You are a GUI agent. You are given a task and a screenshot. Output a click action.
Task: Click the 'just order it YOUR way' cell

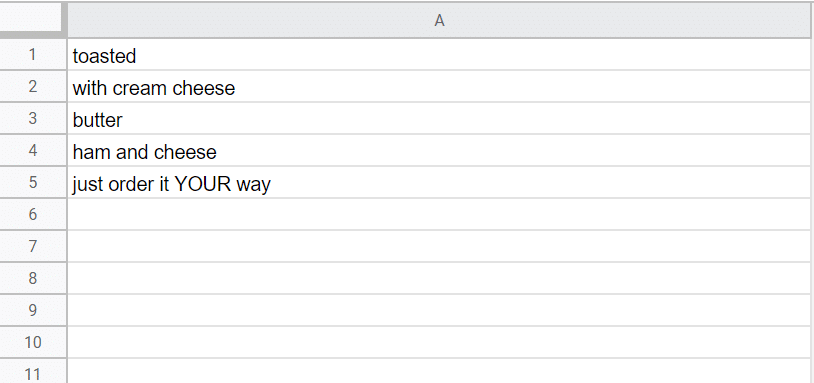click(439, 183)
